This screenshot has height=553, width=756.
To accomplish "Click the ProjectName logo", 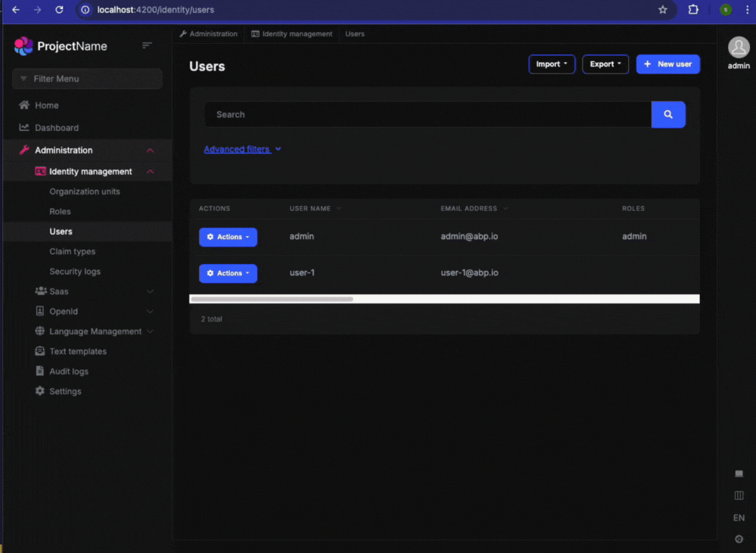I will 60,46.
